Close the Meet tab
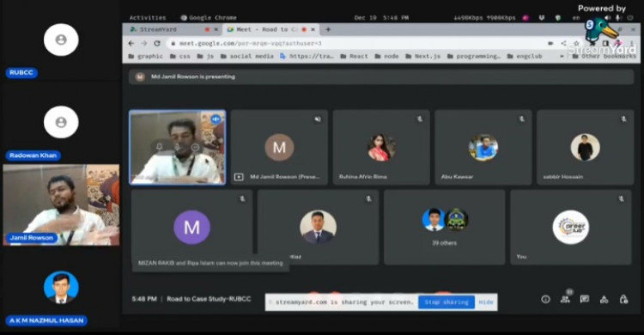 [x=313, y=29]
